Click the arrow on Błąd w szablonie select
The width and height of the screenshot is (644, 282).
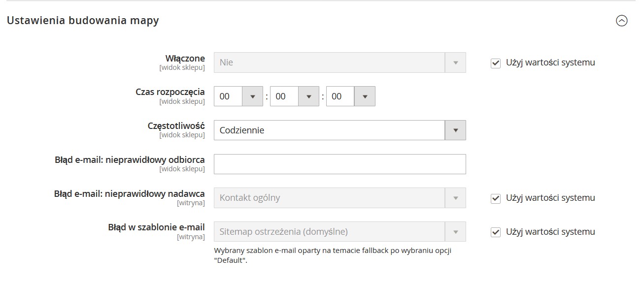click(x=455, y=232)
